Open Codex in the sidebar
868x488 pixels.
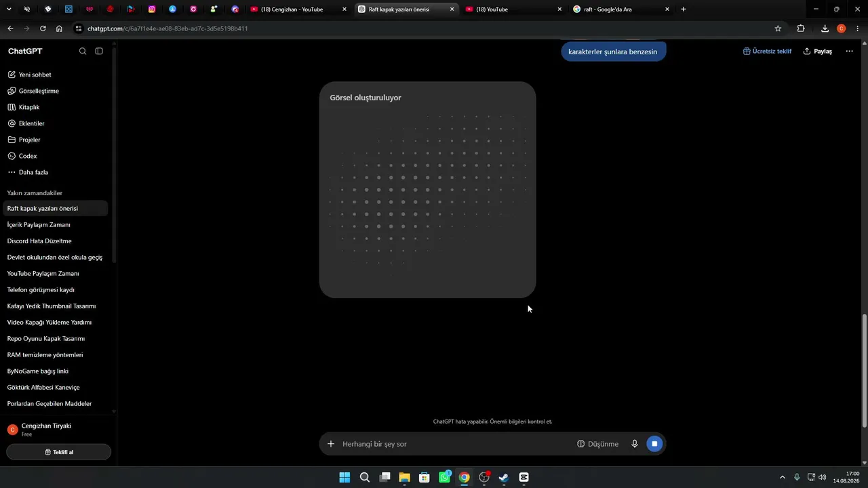(56, 156)
